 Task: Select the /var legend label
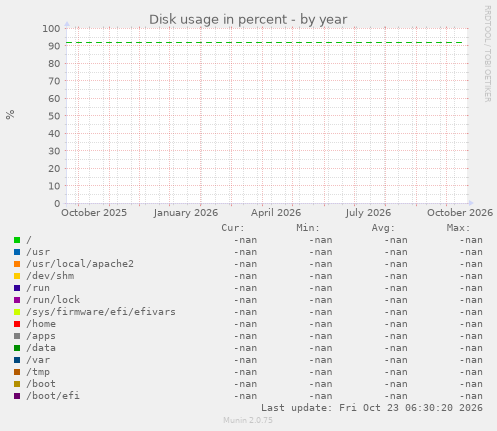point(38,360)
